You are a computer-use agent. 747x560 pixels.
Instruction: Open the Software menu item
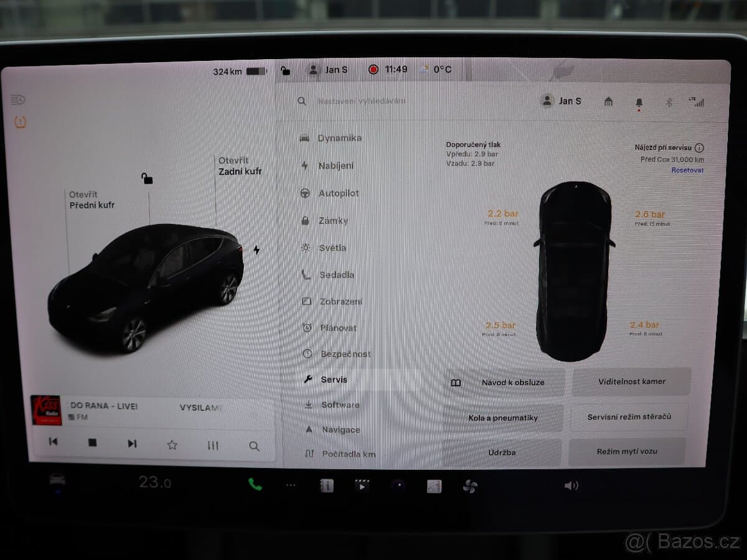coord(332,404)
